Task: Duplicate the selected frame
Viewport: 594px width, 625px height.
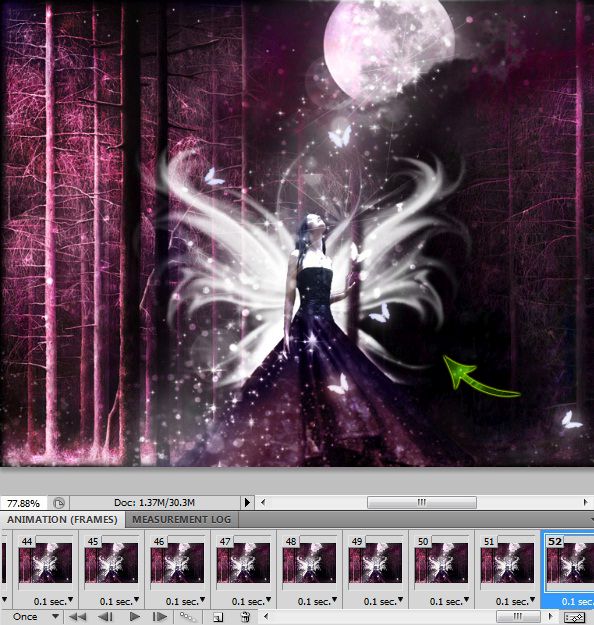Action: tap(218, 617)
